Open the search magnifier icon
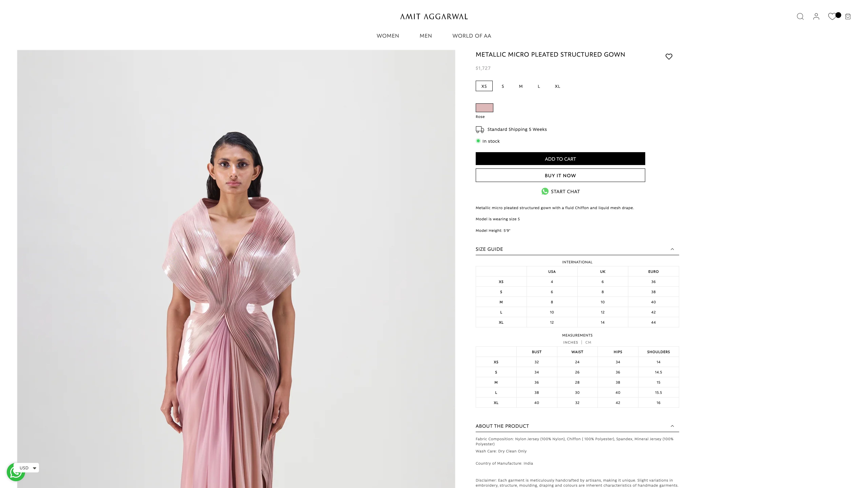868x488 pixels. (x=800, y=16)
